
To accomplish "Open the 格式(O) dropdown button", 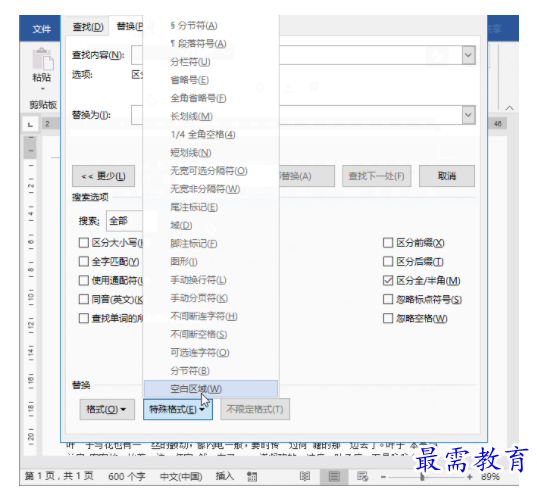I will (107, 409).
